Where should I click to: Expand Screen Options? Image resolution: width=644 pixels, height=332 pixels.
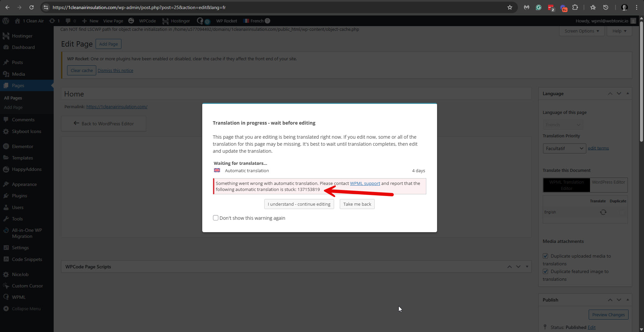coord(582,31)
